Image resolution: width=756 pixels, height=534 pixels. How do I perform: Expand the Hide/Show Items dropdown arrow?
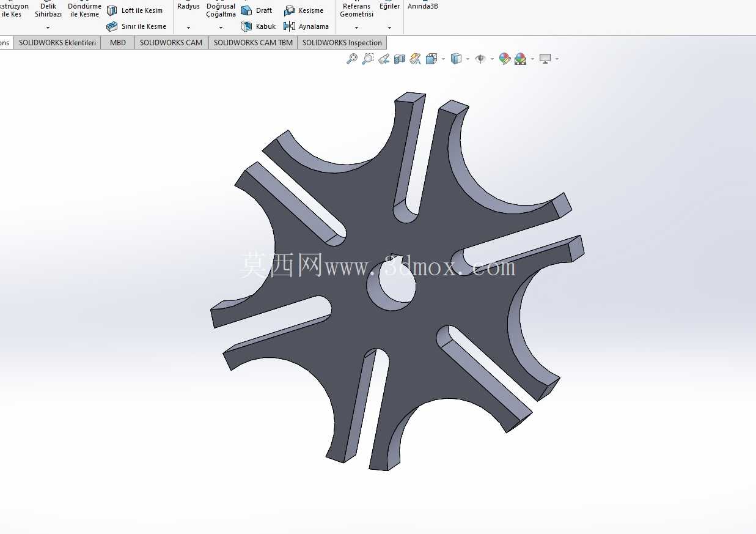pyautogui.click(x=492, y=59)
